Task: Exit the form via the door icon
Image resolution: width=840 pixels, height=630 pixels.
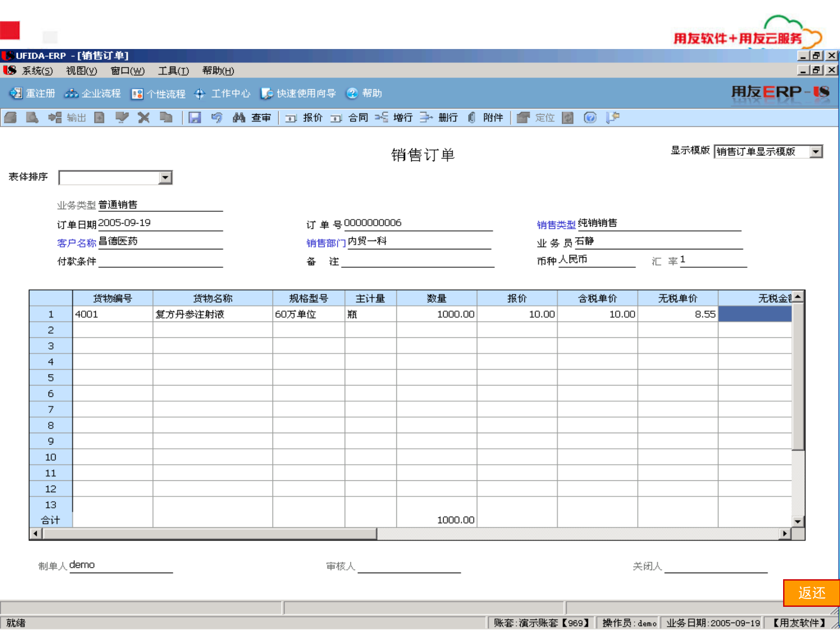Action: [x=613, y=118]
